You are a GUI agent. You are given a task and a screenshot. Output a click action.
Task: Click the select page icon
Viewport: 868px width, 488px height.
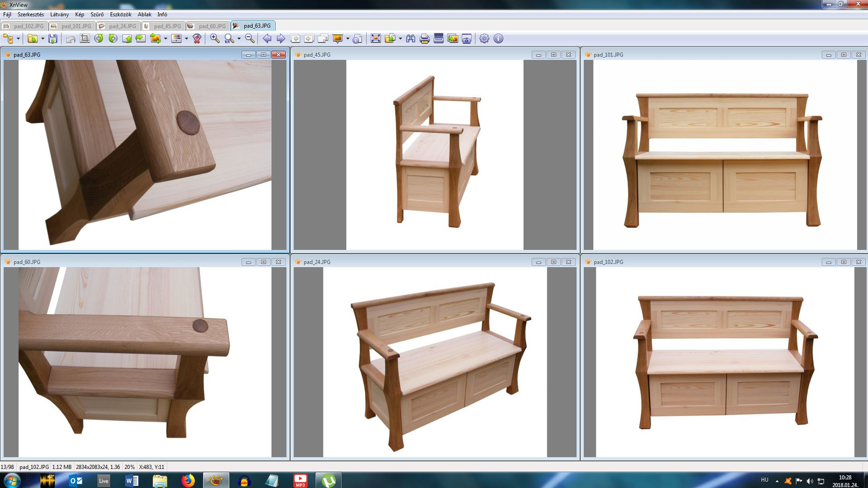click(323, 39)
